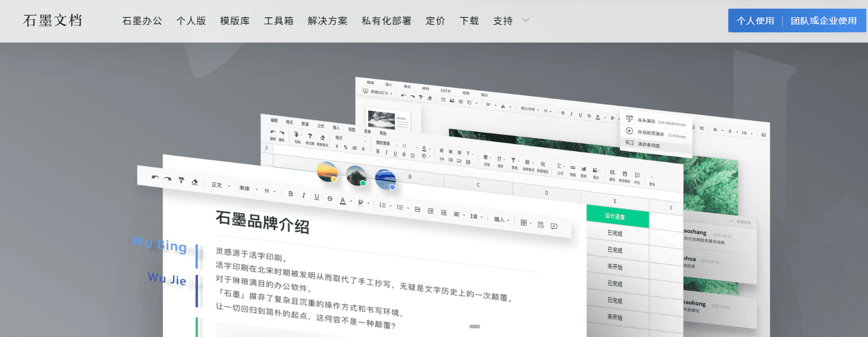Screen dimensions: 868x337
Task: Click the decrease indent icon in the document toolbar
Action: 443,212
